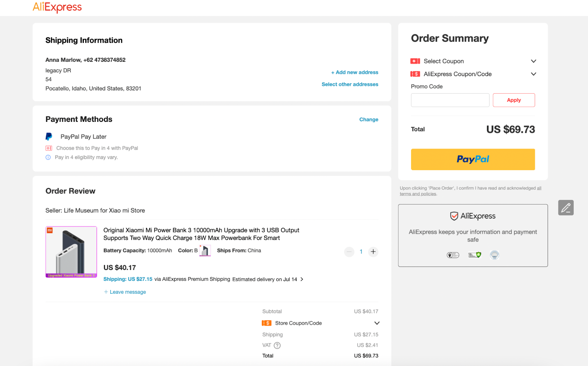
Task: Expand the AliExpress Coupon/Code dropdown
Action: [x=533, y=74]
